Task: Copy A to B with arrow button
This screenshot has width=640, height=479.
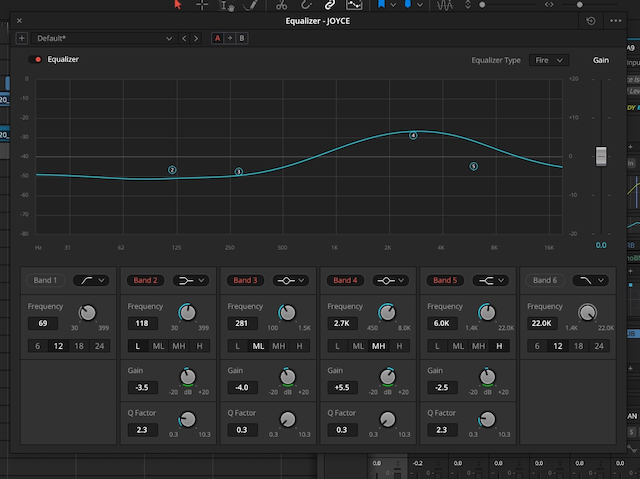Action: pos(229,38)
